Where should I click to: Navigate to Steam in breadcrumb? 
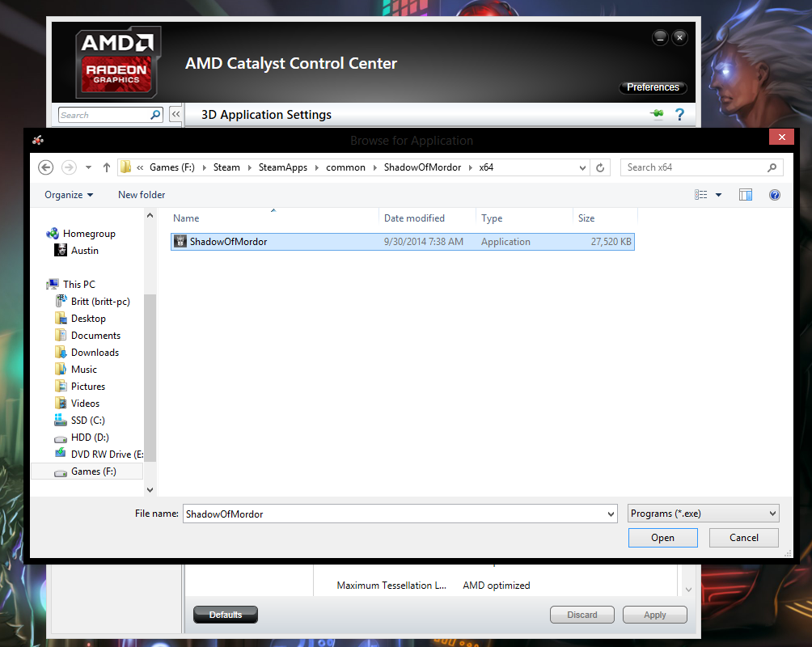coord(226,167)
